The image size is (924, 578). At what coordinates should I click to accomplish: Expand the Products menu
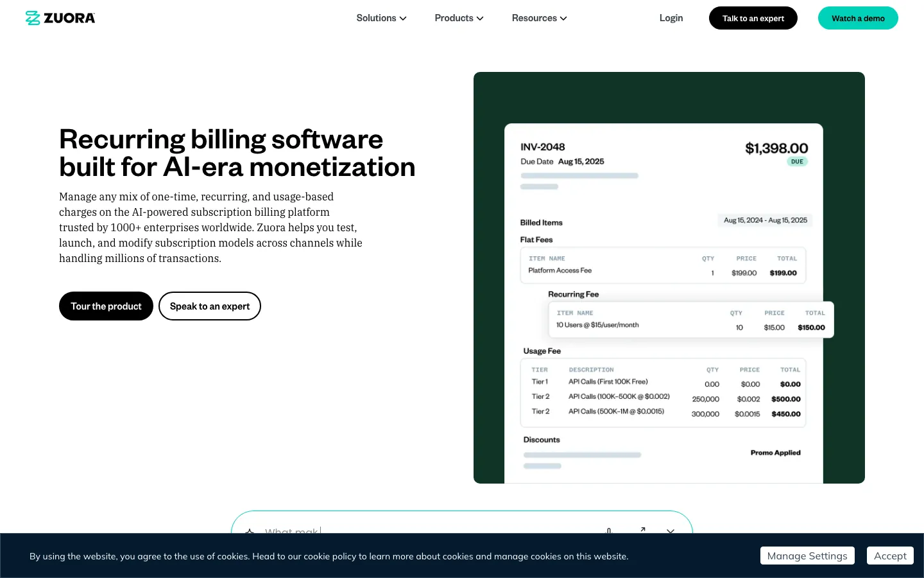pos(459,18)
